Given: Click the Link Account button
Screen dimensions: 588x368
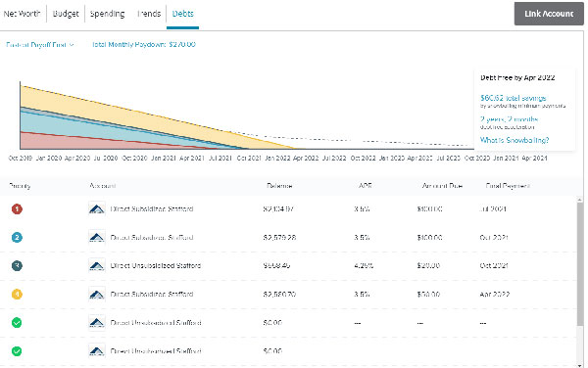Looking at the screenshot, I should 549,14.
